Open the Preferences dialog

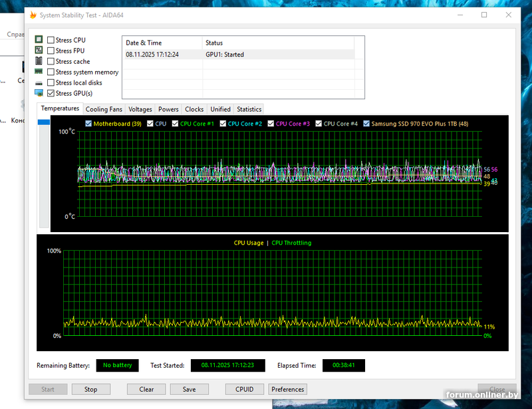click(x=287, y=389)
